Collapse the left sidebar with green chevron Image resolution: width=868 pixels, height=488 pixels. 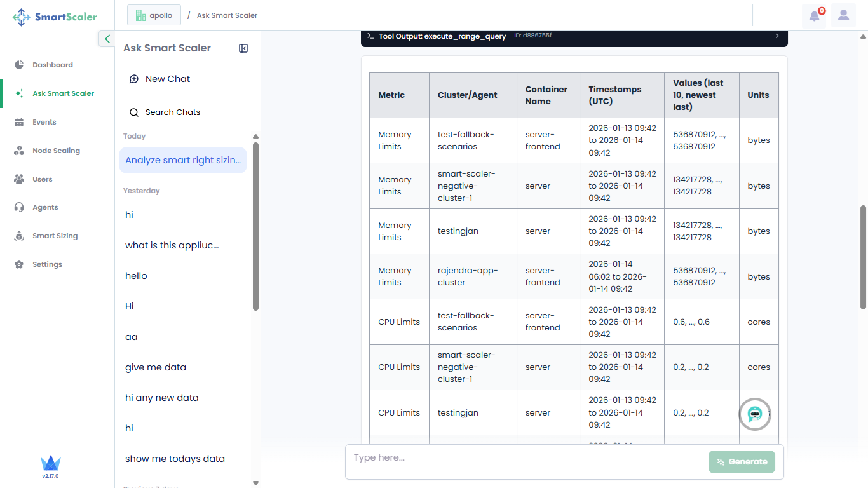(x=107, y=39)
